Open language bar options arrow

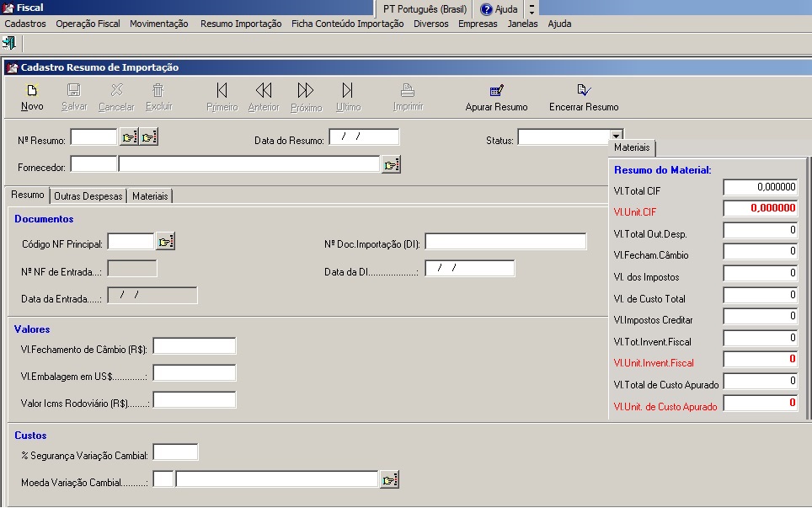pyautogui.click(x=532, y=9)
